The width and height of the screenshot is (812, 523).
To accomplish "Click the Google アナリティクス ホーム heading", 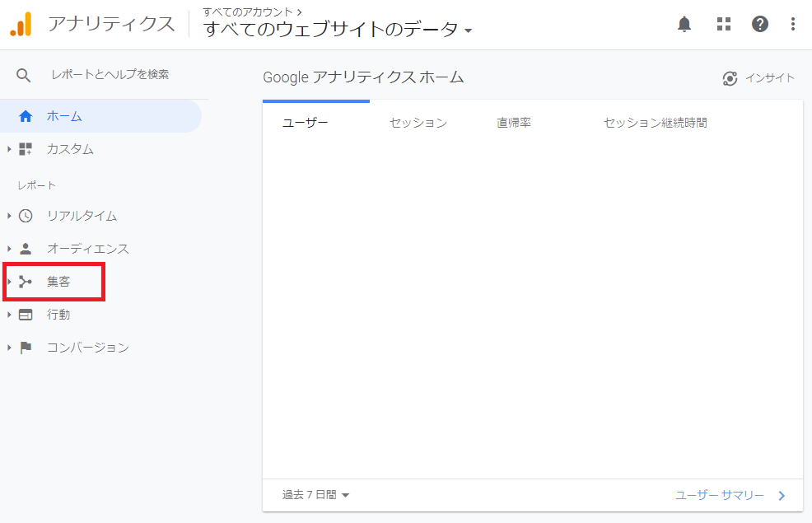I will click(363, 77).
